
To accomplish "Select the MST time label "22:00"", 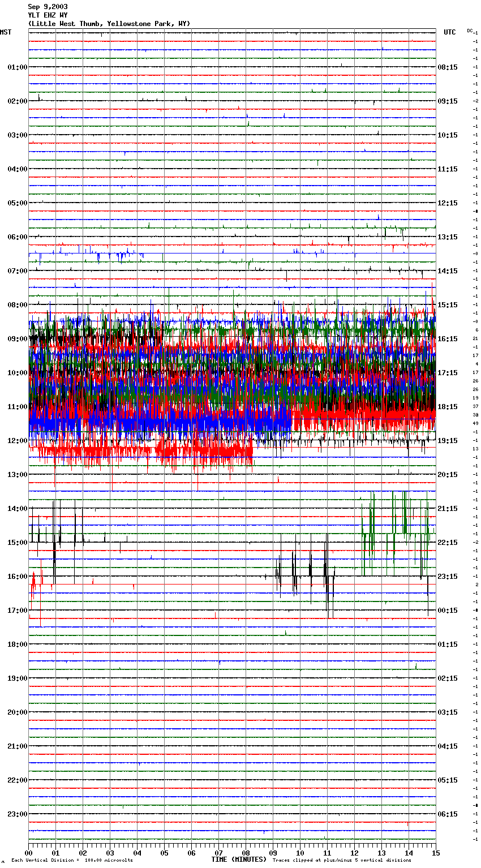I will coord(18,780).
